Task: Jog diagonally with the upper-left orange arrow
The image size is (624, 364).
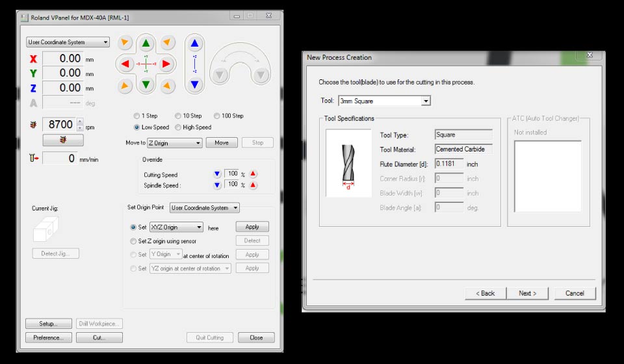Action: coord(125,42)
